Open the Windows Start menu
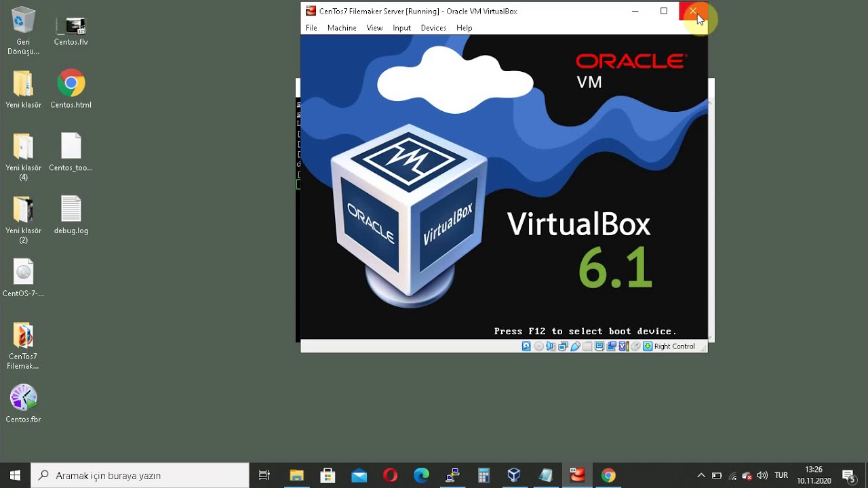868x488 pixels. 16,475
